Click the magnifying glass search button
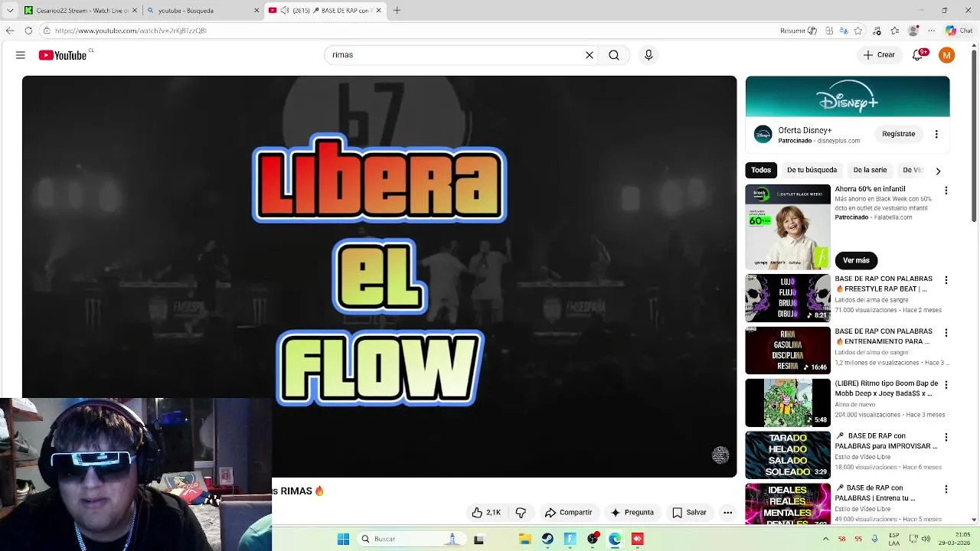Screen dimensions: 980x551 click(x=614, y=55)
